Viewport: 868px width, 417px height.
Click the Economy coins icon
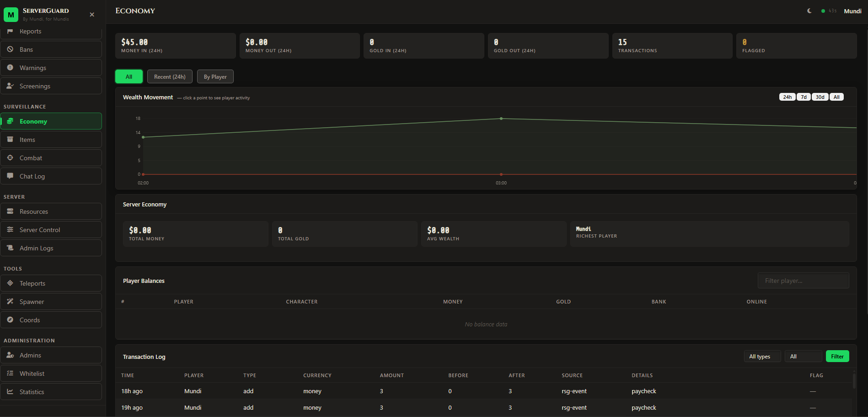pyautogui.click(x=10, y=121)
